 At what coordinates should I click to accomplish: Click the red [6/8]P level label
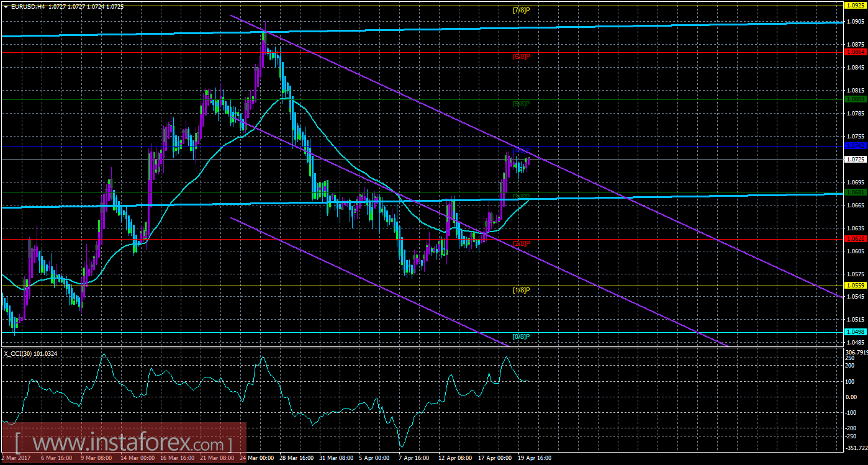[521, 56]
